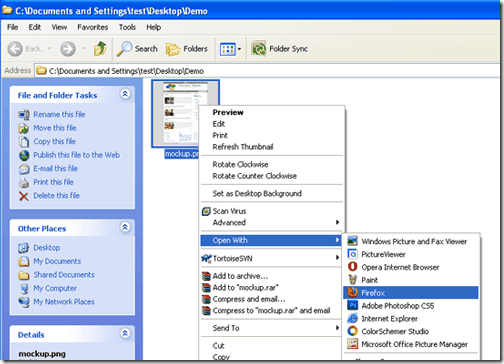This screenshot has height=364, width=504.
Task: Open the Help menu
Action: tap(154, 27)
